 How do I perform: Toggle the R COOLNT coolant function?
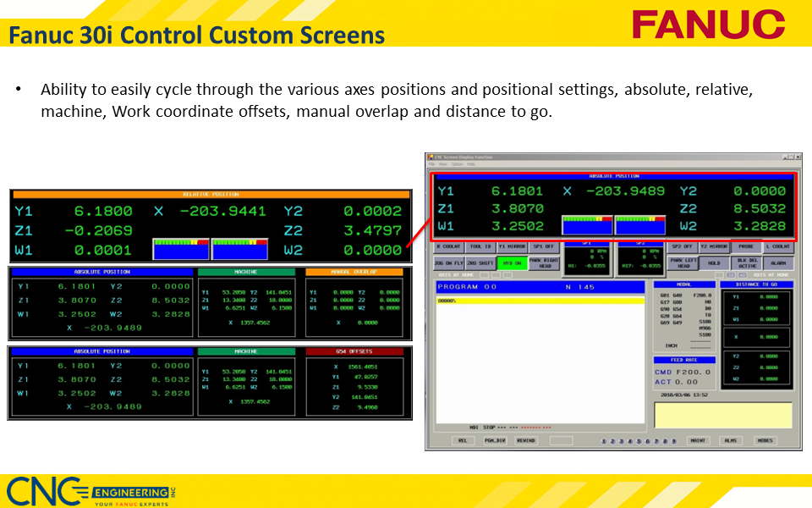447,248
